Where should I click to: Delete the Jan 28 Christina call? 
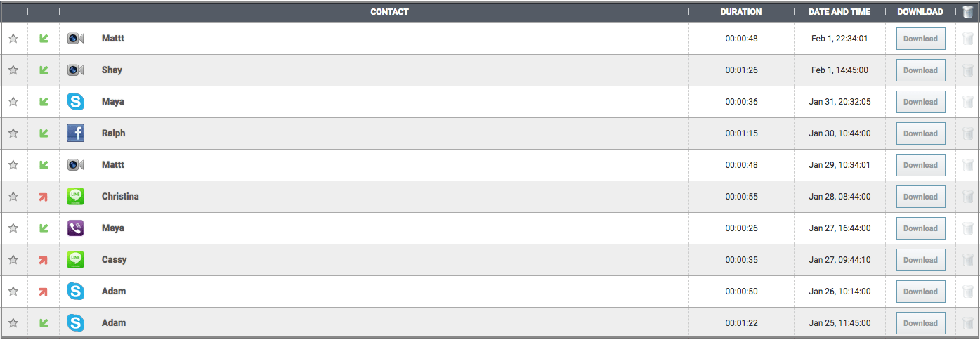pos(968,197)
